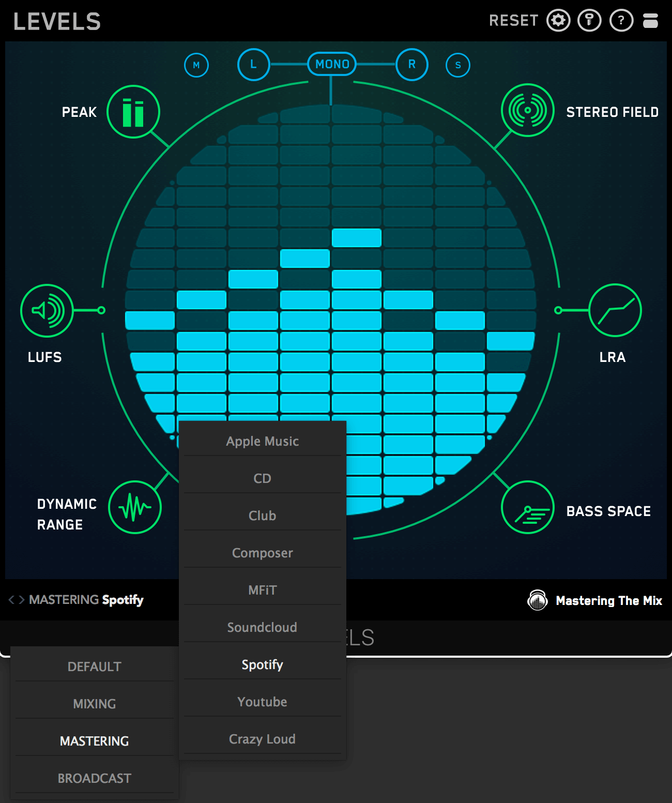Screen dimensions: 672x803
Task: Open the Dynamic Range section
Action: [x=135, y=507]
